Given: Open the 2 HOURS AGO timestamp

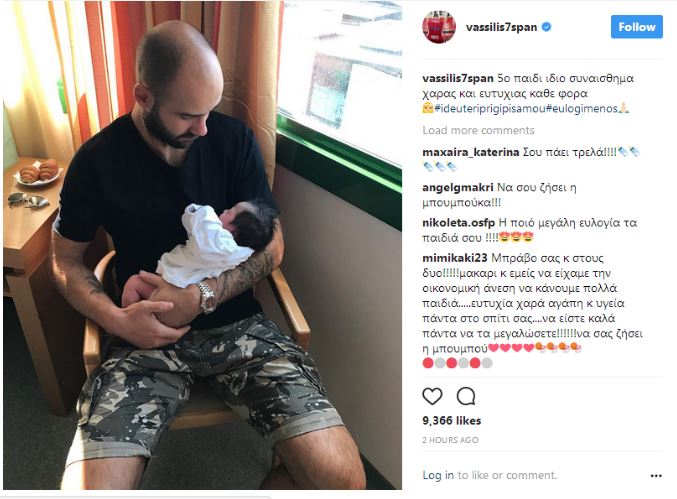Looking at the screenshot, I should tap(450, 440).
